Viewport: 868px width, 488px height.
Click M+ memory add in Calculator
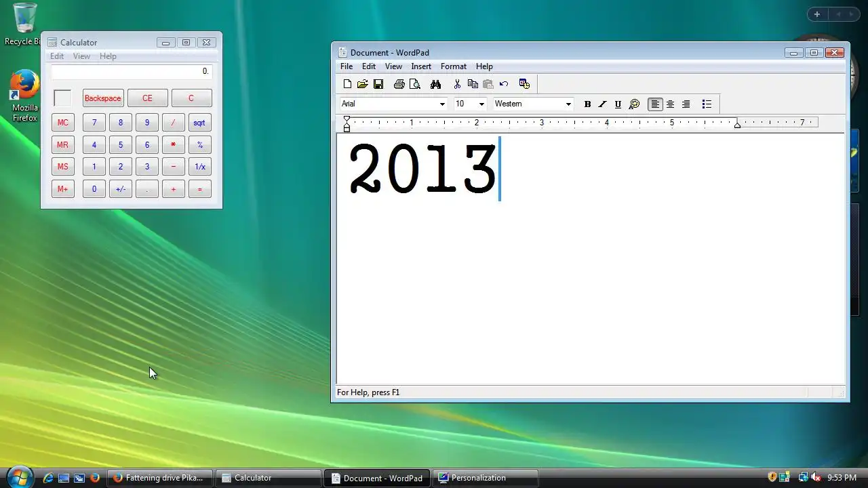[x=63, y=189]
